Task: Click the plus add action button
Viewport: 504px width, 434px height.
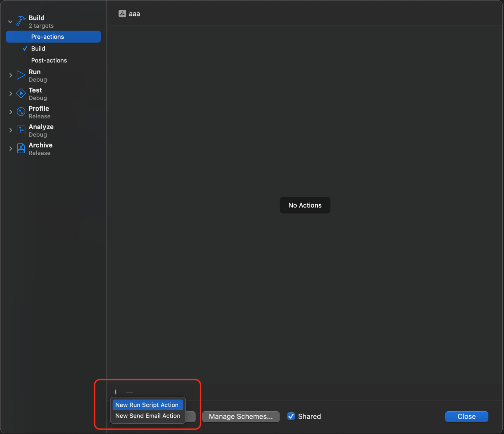Action: click(115, 392)
